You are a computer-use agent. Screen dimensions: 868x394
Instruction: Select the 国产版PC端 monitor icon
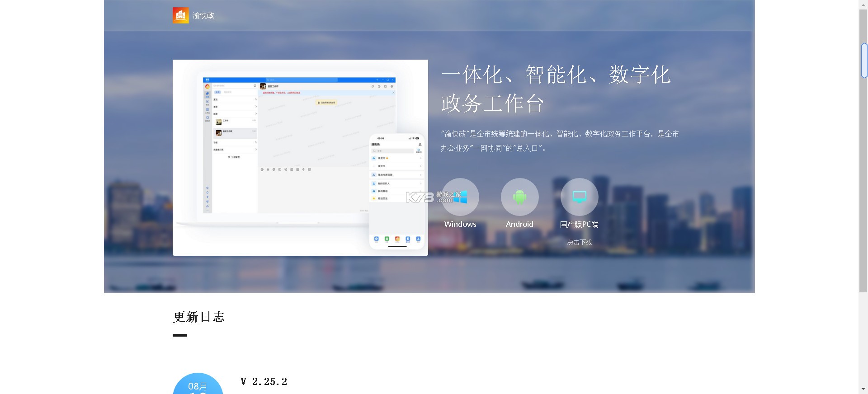tap(580, 197)
